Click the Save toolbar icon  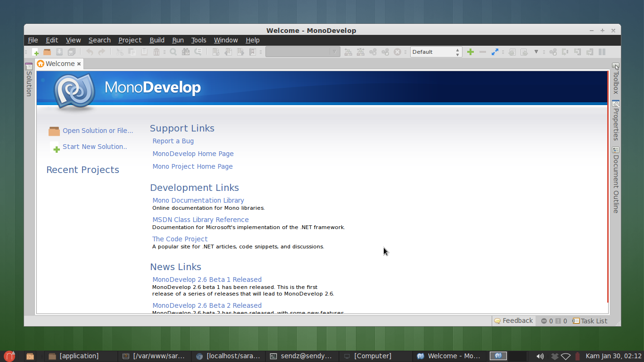[59, 52]
